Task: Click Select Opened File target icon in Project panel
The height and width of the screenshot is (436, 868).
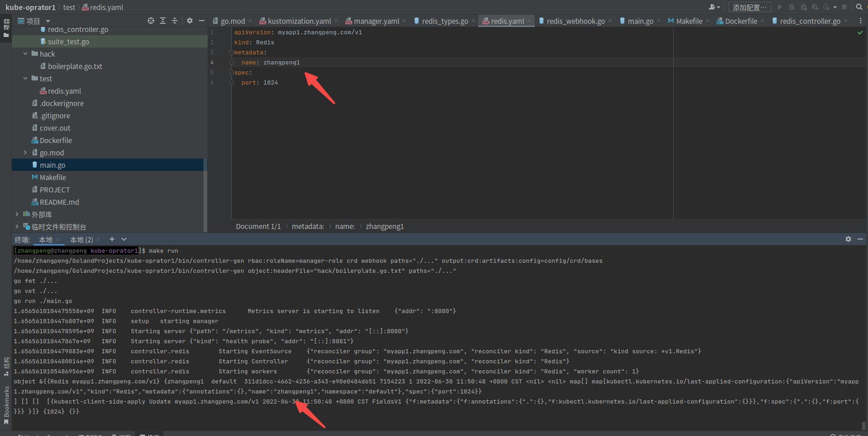Action: [x=151, y=21]
